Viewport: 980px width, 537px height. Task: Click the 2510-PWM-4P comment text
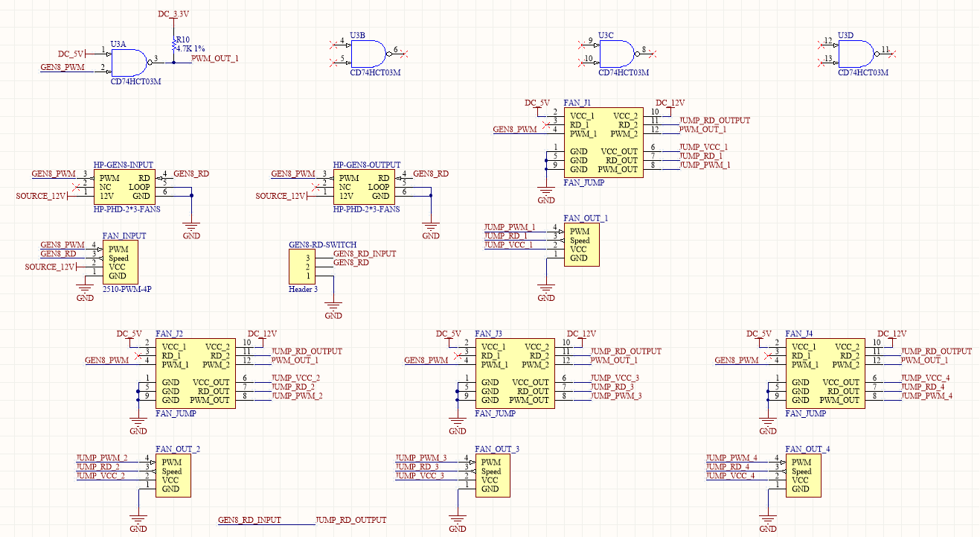click(x=126, y=289)
